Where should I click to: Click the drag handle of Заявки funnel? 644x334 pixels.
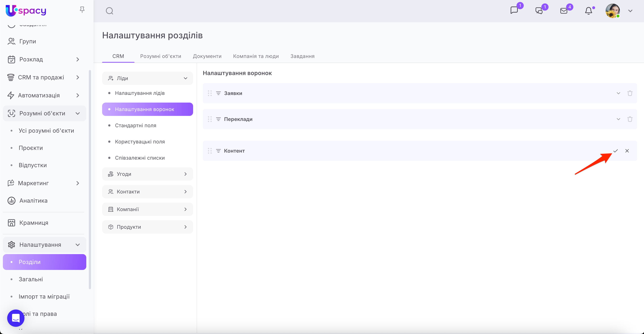(x=210, y=93)
